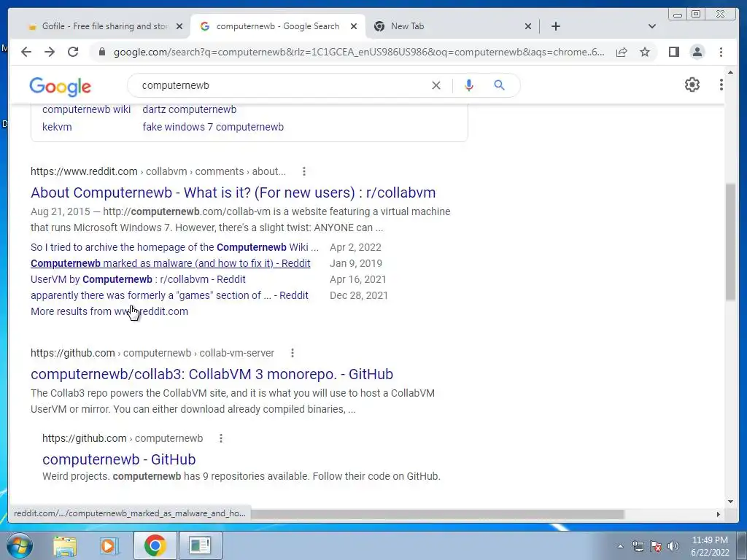This screenshot has height=560, width=747.
Task: Open more options for github.com › computernewb result
Action: pyautogui.click(x=220, y=438)
